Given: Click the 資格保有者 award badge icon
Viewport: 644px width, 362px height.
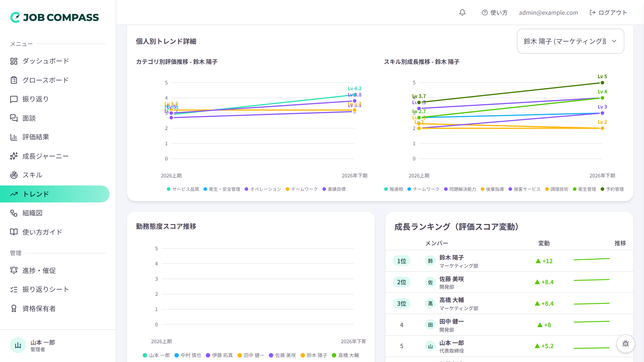Looking at the screenshot, I should click(x=14, y=308).
